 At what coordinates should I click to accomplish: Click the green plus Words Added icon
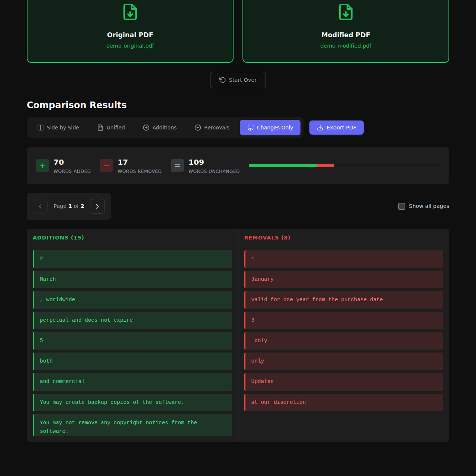[42, 166]
